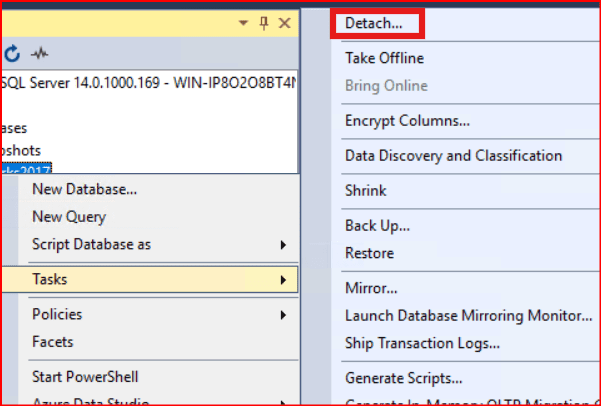Launch Database Mirroring Monitor
The height and width of the screenshot is (406, 601).
[x=468, y=316]
